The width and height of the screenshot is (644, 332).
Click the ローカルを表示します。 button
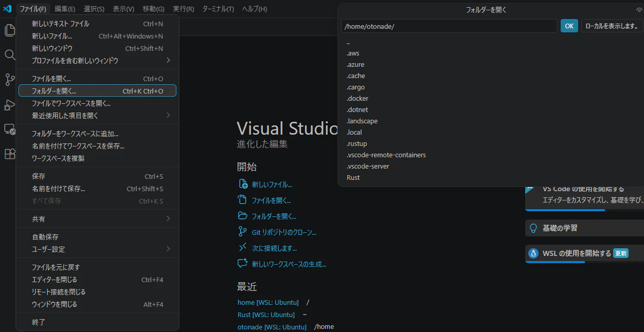612,26
